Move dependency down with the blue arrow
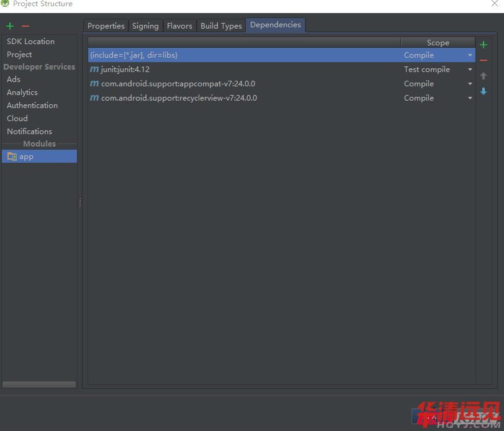The height and width of the screenshot is (431, 504). point(484,91)
